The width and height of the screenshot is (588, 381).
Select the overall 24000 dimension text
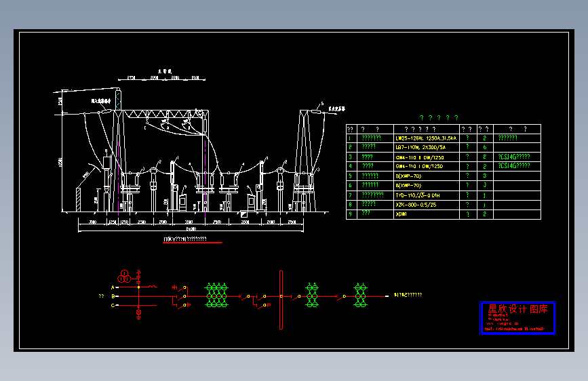click(191, 228)
